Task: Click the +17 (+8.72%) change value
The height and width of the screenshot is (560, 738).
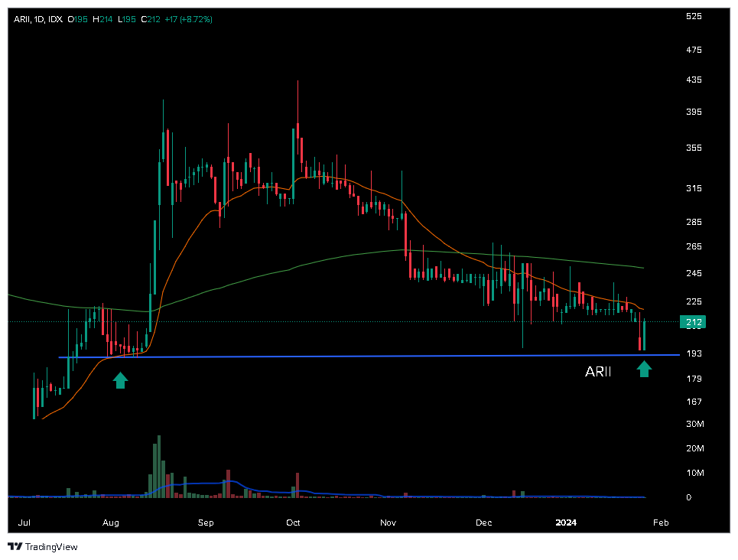Action: 188,19
